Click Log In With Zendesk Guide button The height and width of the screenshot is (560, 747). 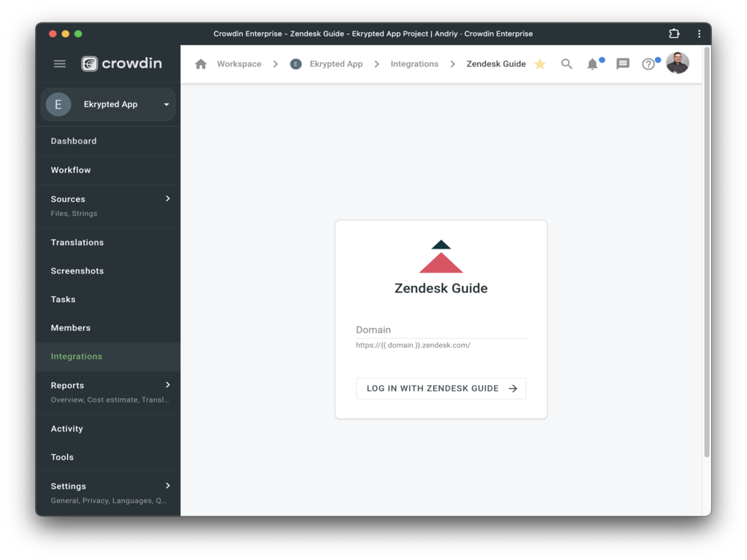[441, 389]
